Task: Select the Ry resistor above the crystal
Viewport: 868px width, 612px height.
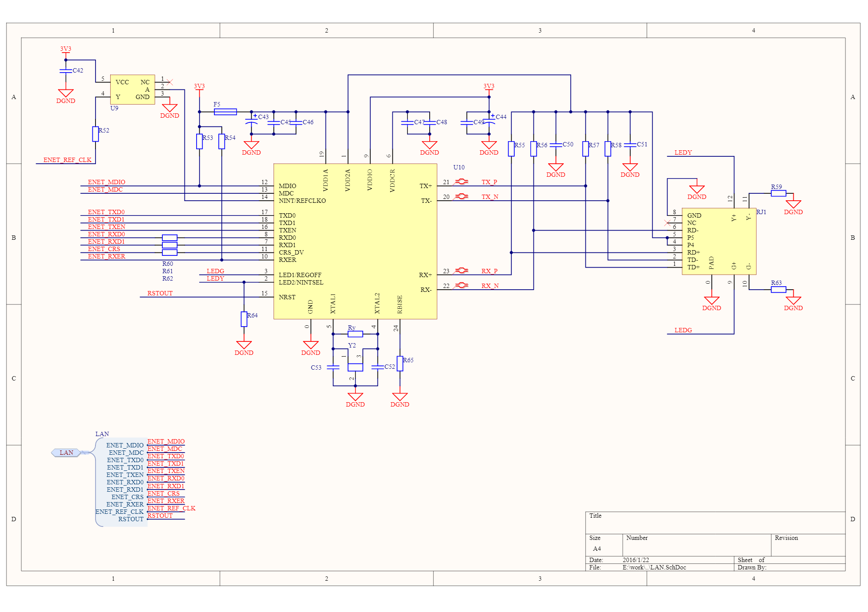Action: point(355,334)
